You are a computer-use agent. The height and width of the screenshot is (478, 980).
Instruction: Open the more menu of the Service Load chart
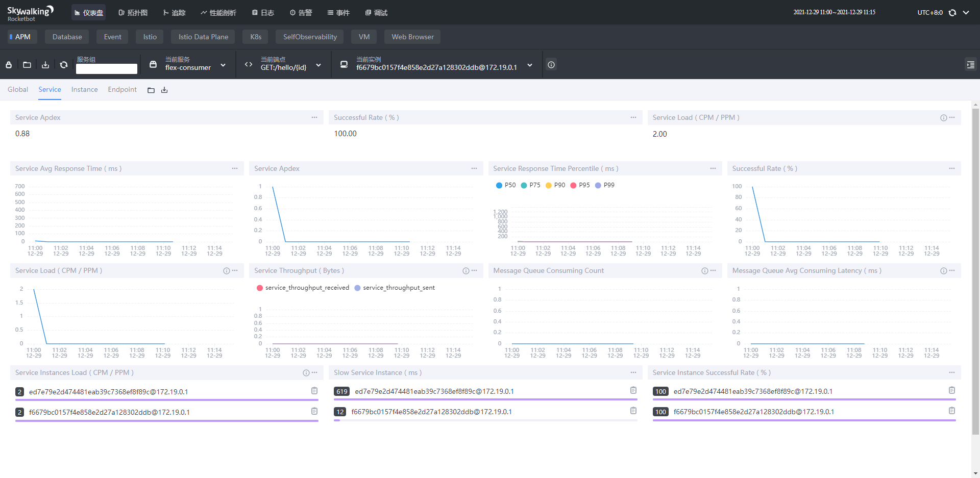click(235, 270)
